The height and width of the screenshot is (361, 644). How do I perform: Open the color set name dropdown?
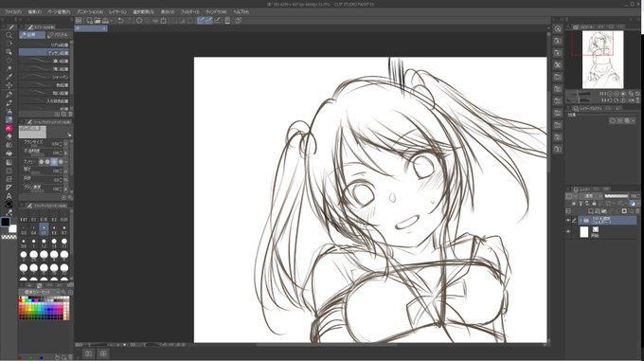pyautogui.click(x=39, y=292)
